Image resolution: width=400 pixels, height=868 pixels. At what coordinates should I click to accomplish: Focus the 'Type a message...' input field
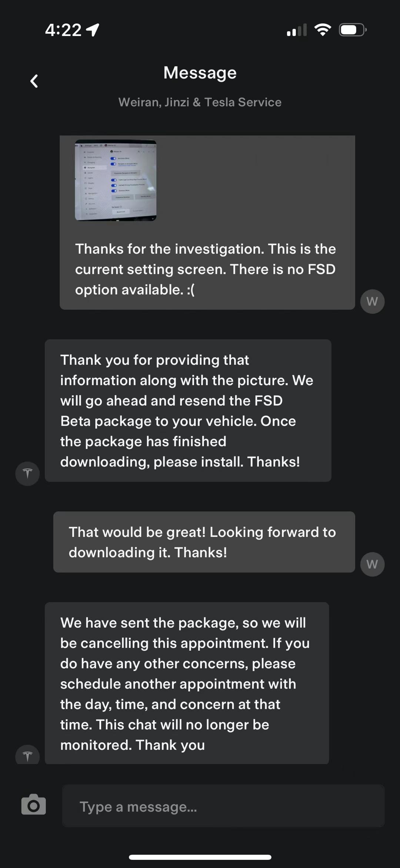tap(223, 806)
